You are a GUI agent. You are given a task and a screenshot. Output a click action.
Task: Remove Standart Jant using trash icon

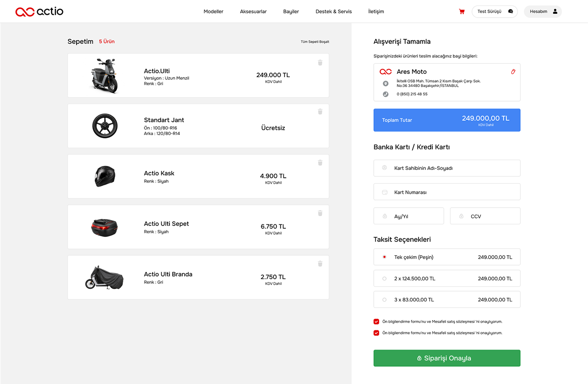coord(320,111)
